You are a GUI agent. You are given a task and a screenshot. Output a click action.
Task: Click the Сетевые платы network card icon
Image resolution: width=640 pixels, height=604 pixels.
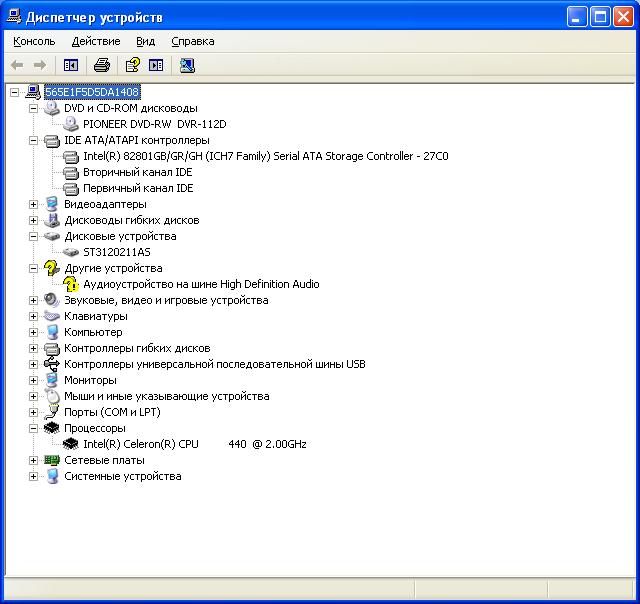click(52, 460)
